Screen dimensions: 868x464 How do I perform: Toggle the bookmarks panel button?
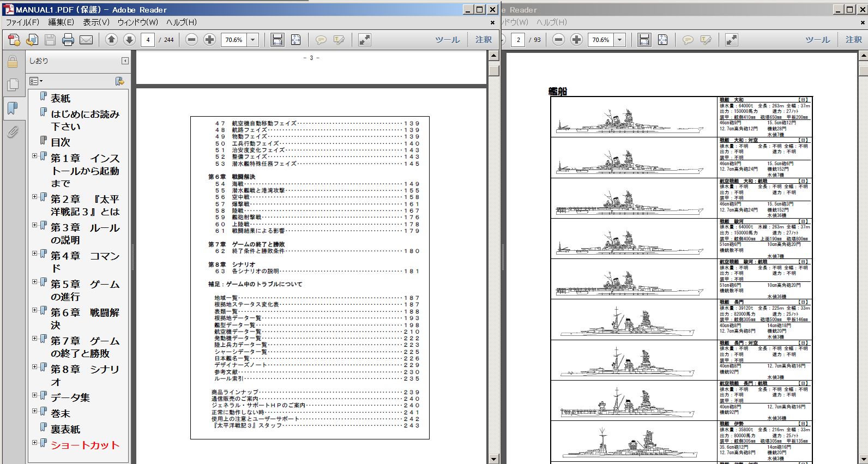12,107
